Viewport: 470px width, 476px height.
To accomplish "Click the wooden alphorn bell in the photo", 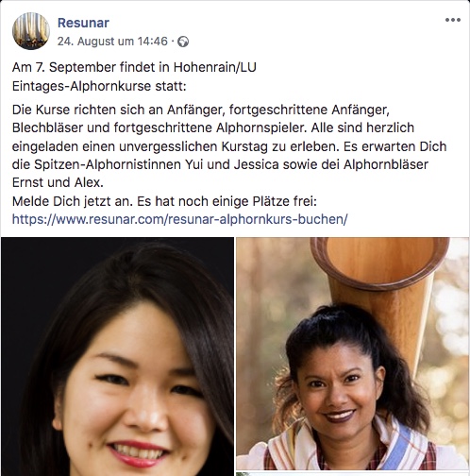I will 380,263.
